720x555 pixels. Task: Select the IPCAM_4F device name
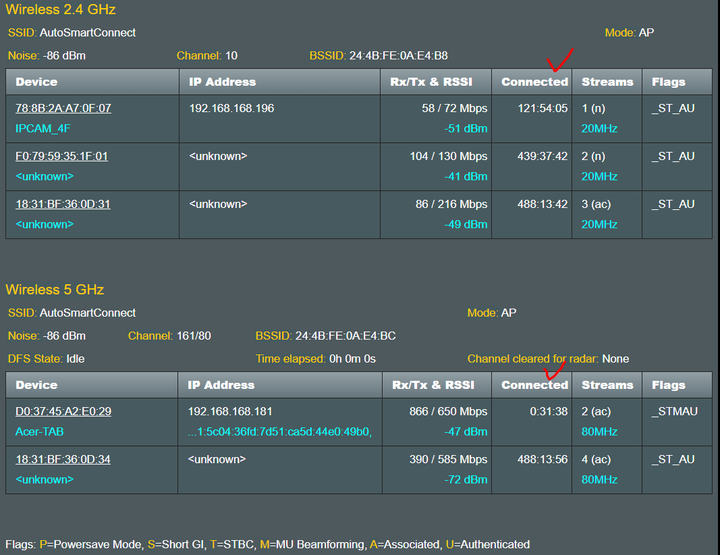tap(43, 129)
